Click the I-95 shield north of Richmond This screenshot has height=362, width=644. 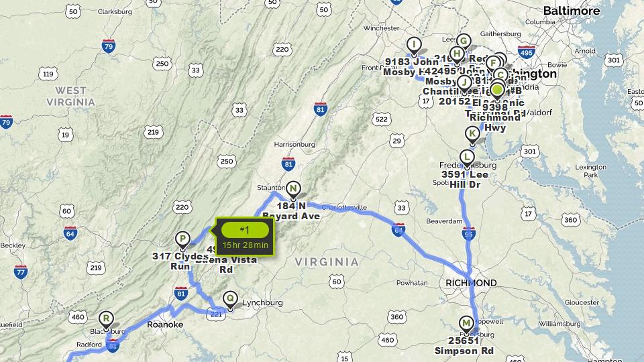[x=469, y=233]
